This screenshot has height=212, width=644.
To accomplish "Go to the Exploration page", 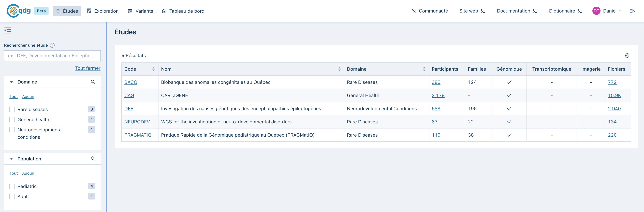I will pyautogui.click(x=103, y=11).
